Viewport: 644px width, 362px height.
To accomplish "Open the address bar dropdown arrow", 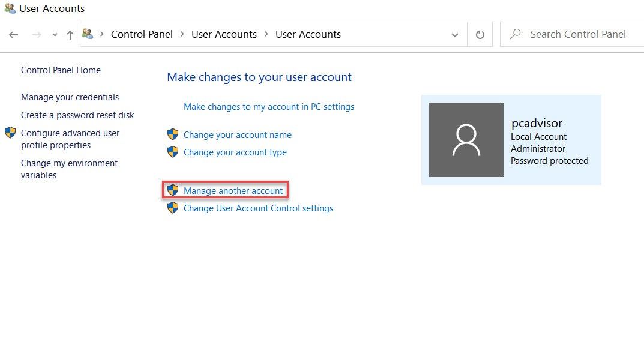I will pos(454,34).
